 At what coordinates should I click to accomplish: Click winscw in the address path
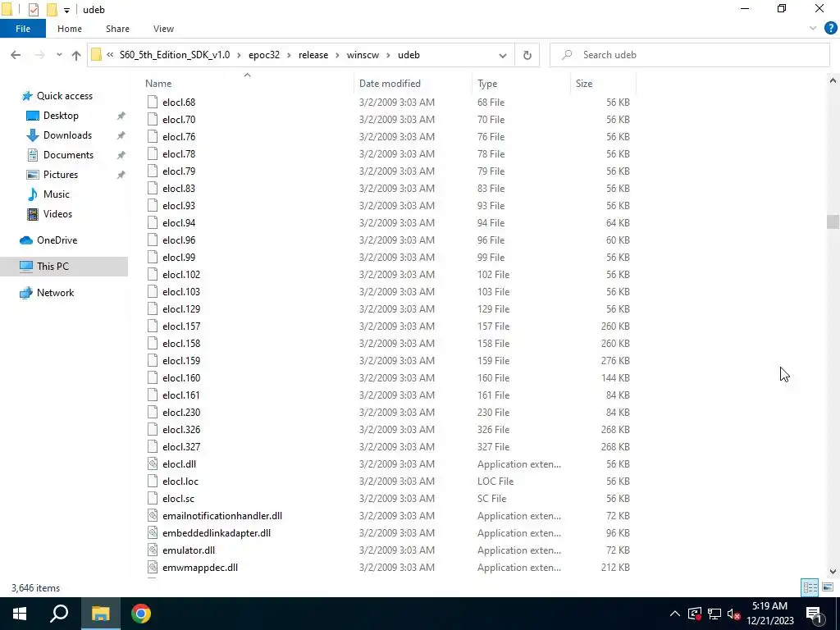(x=363, y=55)
